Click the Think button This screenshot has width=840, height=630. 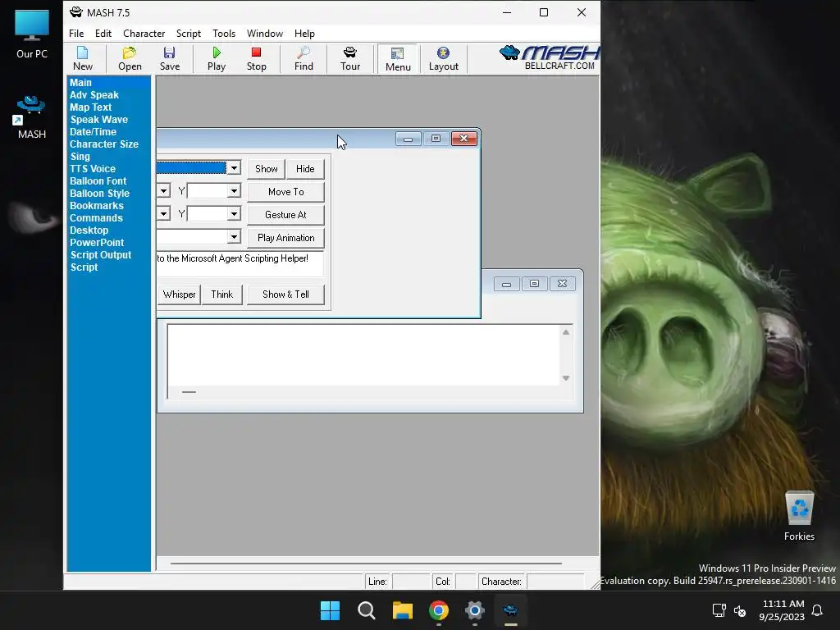click(x=222, y=294)
